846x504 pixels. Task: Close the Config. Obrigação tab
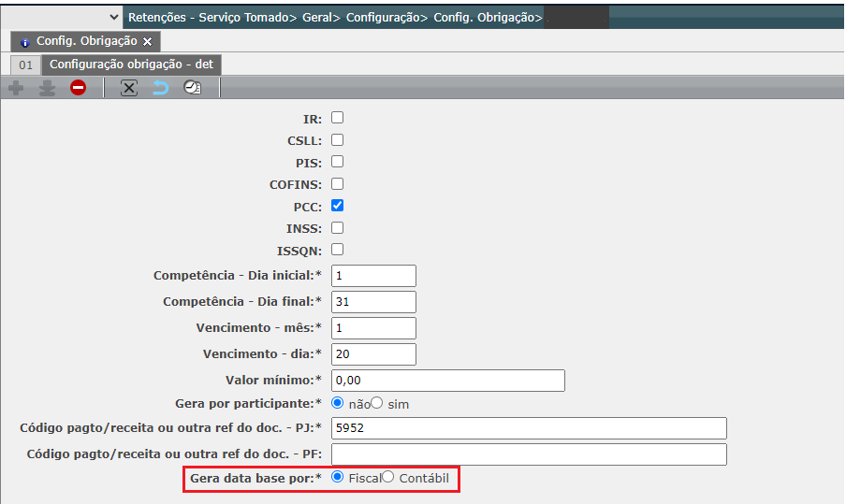pyautogui.click(x=148, y=42)
